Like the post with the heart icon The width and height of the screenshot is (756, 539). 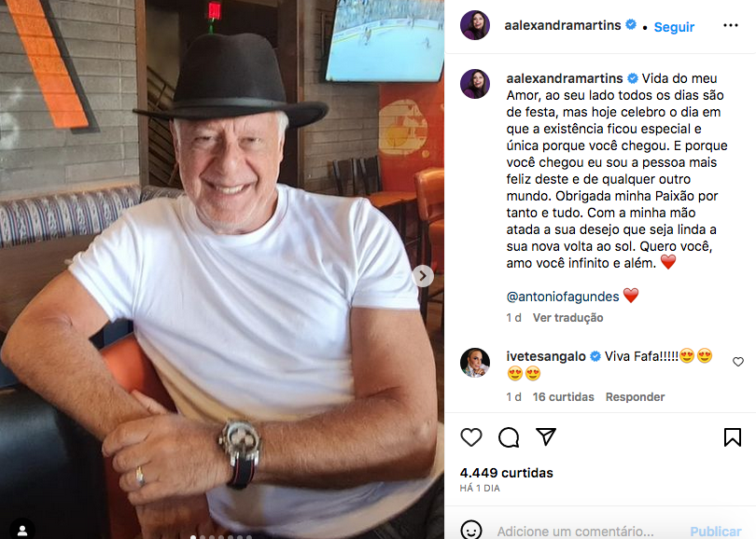click(471, 437)
